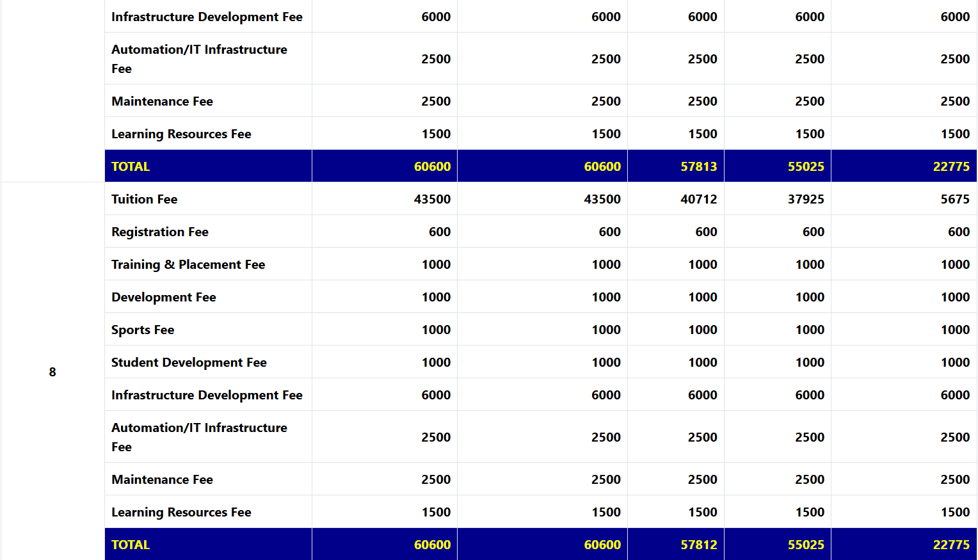Click the TOTAL label for semester 8
Viewport: 978px width, 560px height.
(131, 545)
